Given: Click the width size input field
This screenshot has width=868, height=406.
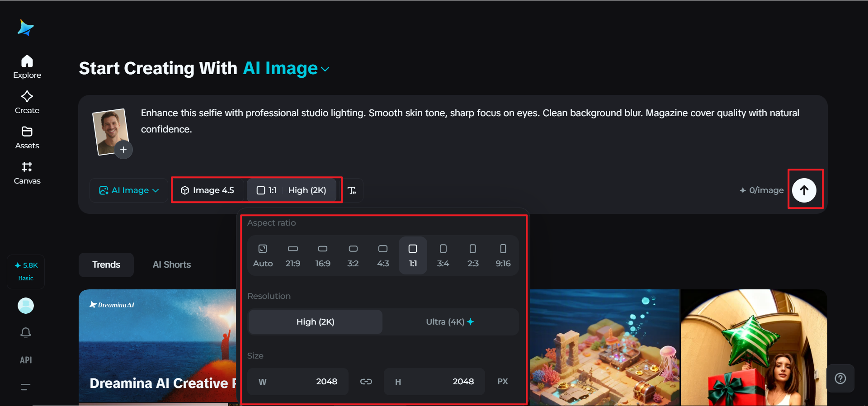Looking at the screenshot, I should (298, 382).
